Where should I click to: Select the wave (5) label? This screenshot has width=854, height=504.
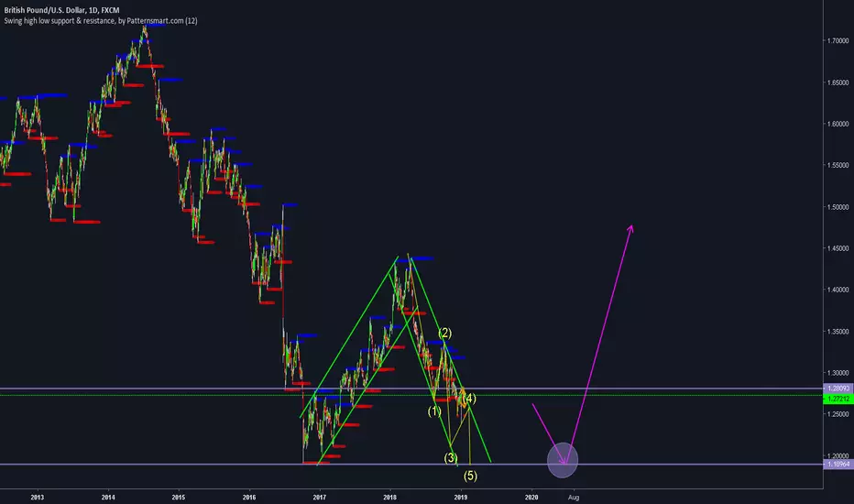470,476
